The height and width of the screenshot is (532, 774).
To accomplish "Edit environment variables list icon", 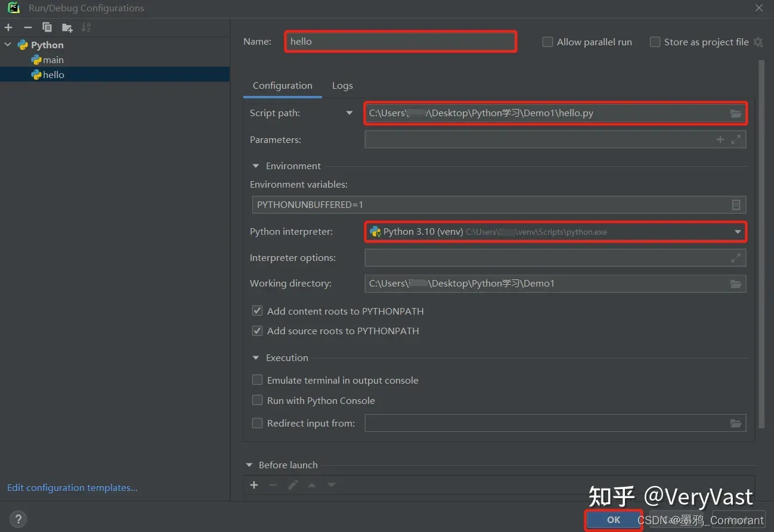I will (736, 205).
